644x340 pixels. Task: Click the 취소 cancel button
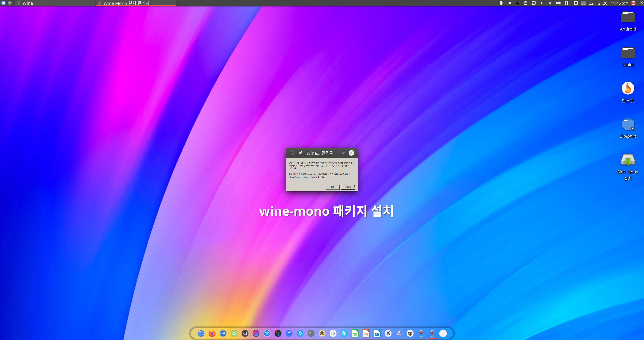(x=333, y=187)
